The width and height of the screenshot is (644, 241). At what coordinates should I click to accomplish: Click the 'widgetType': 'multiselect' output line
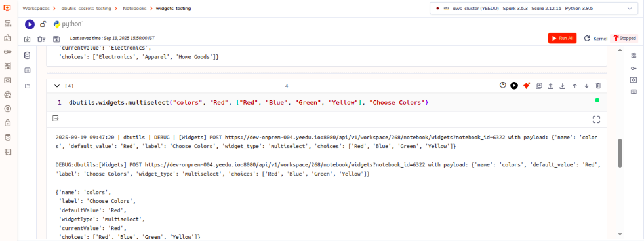coord(102,219)
